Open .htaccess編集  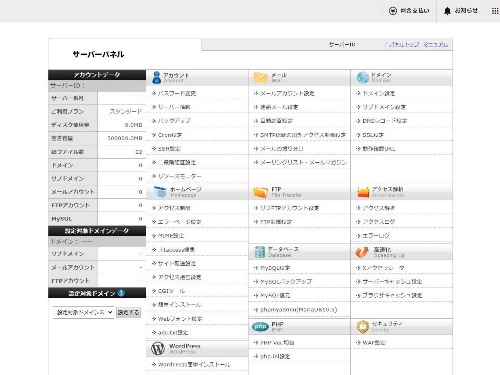176,249
